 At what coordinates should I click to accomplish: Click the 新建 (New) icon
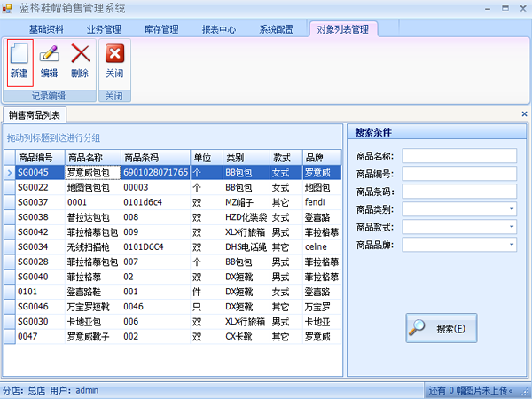pos(19,60)
